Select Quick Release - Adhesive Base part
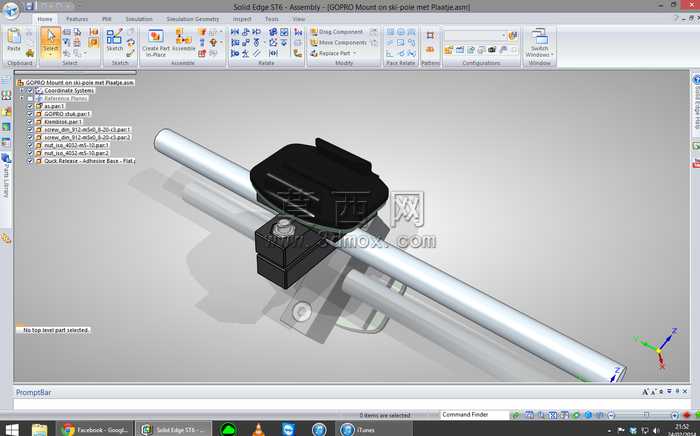Image resolution: width=700 pixels, height=436 pixels. pyautogui.click(x=89, y=161)
